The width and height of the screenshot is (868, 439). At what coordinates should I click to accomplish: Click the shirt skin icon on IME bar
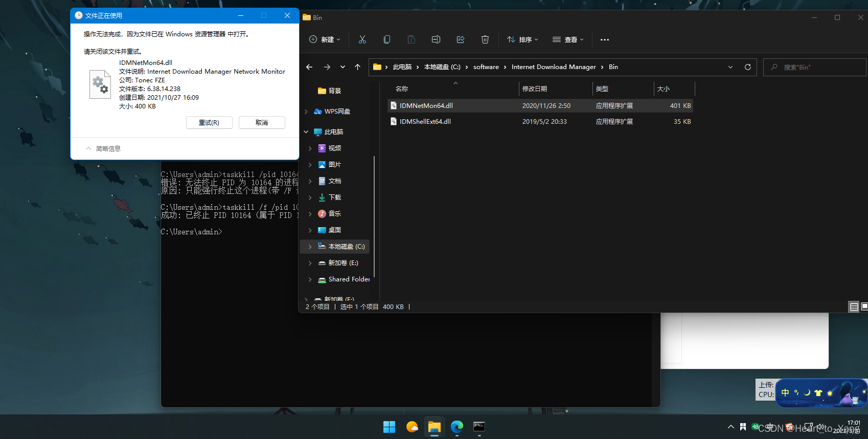(818, 393)
